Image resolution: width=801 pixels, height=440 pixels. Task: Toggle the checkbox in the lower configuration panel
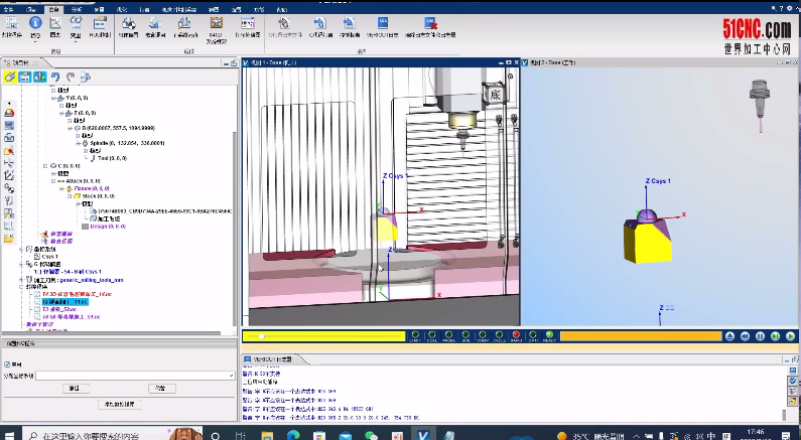pos(8,364)
